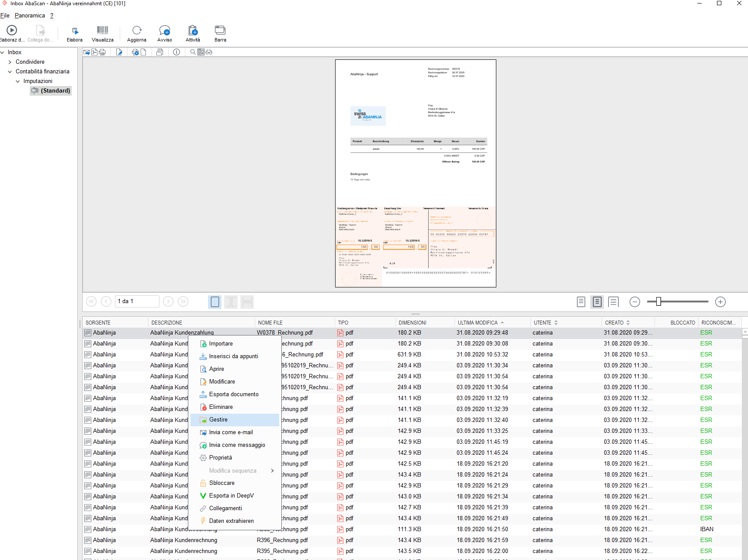The height and width of the screenshot is (560, 748).
Task: Click the printer icon in preview toolbar
Action: (x=102, y=52)
